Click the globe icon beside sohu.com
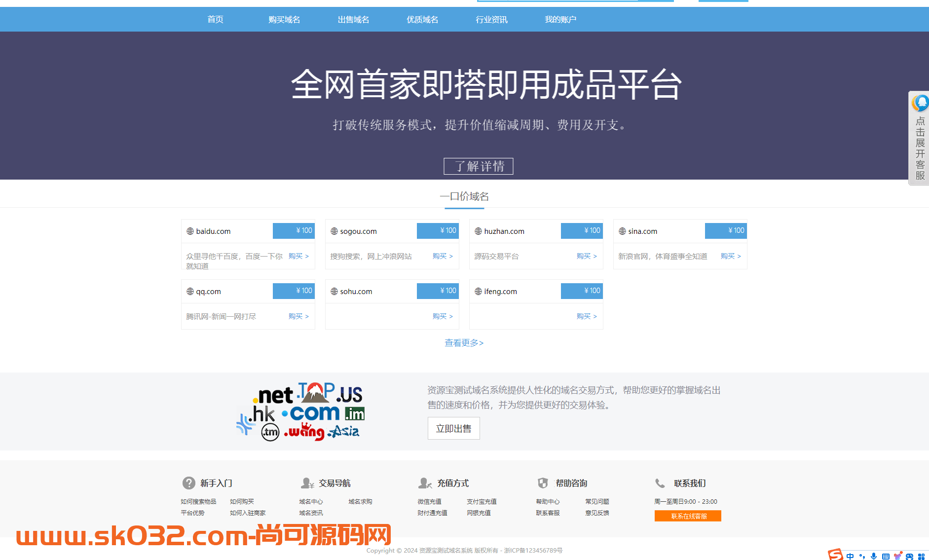Image resolution: width=929 pixels, height=560 pixels. [334, 292]
